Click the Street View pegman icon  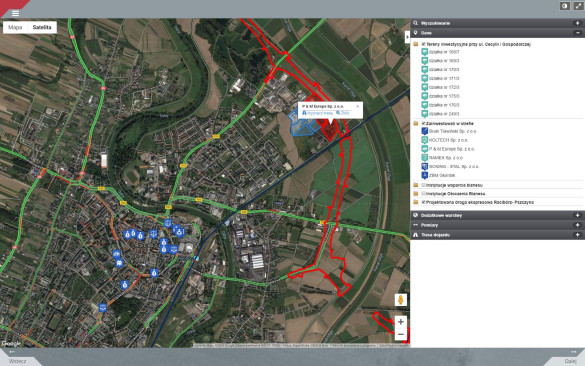point(401,300)
